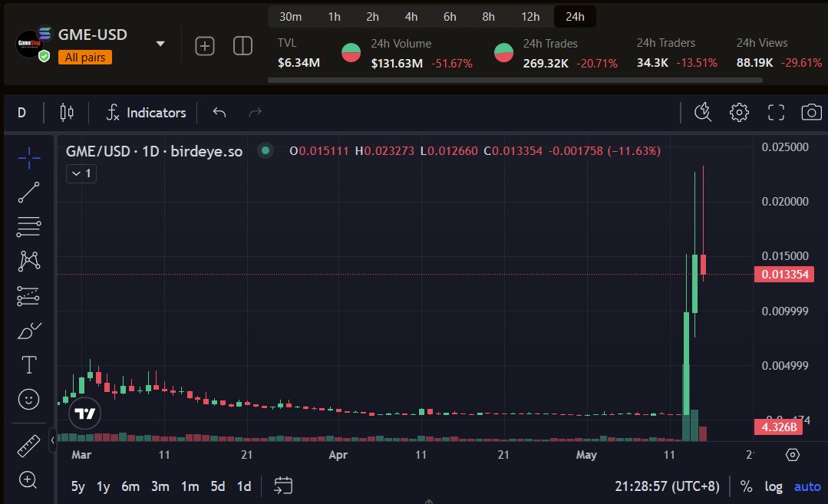The image size is (828, 504).
Task: Click the green status dot beside birdeye.so
Action: [x=266, y=151]
